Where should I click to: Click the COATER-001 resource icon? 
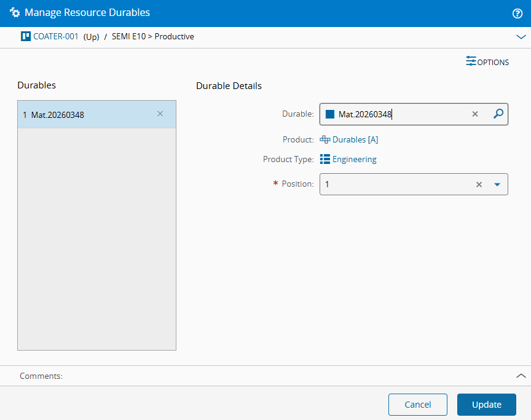26,37
